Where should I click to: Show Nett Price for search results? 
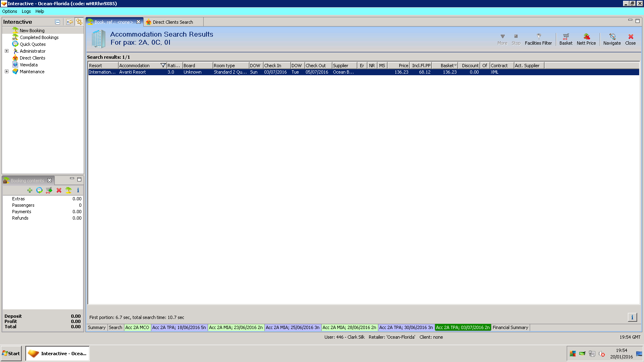pos(586,39)
